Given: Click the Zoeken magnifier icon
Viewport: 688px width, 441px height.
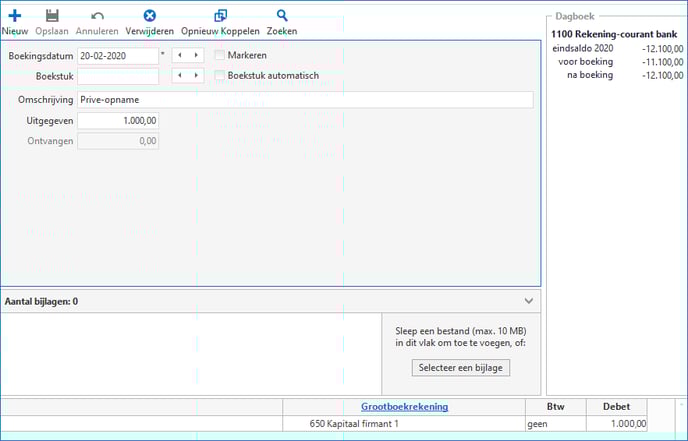Looking at the screenshot, I should coord(282,16).
